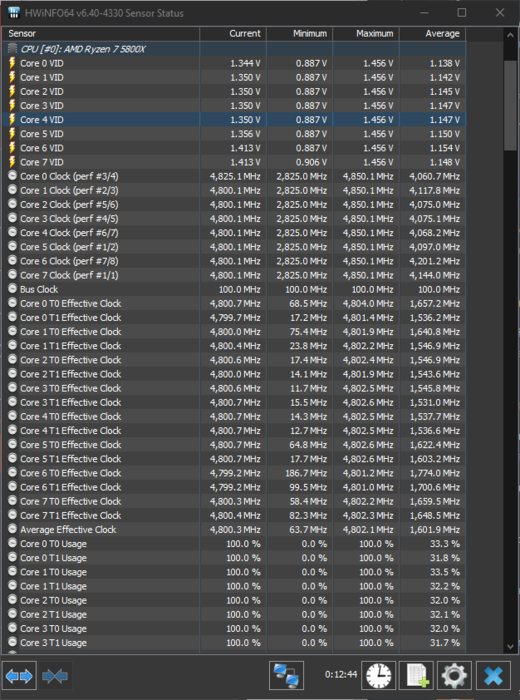Select the CPU [#0]: AMD Ryzen 7 5800X header row
Screen dimensions: 520x700
click(x=234, y=49)
